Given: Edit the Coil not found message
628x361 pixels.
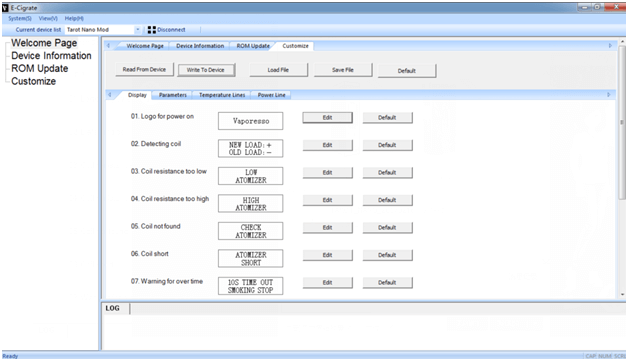Looking at the screenshot, I should [328, 228].
